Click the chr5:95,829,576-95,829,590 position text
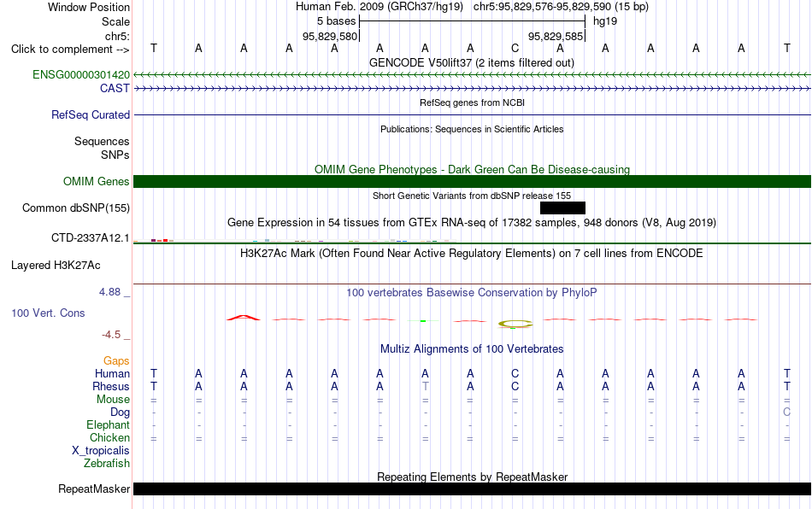The width and height of the screenshot is (812, 509). point(561,7)
